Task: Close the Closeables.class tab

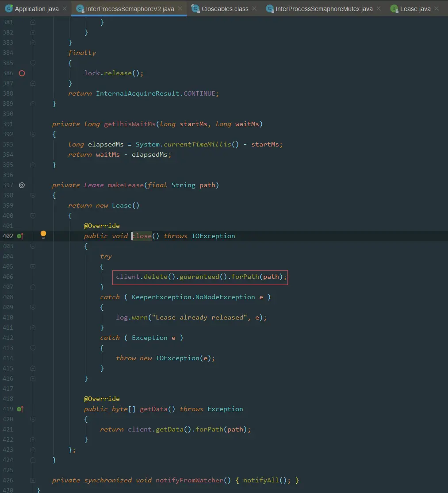Action: coord(254,8)
